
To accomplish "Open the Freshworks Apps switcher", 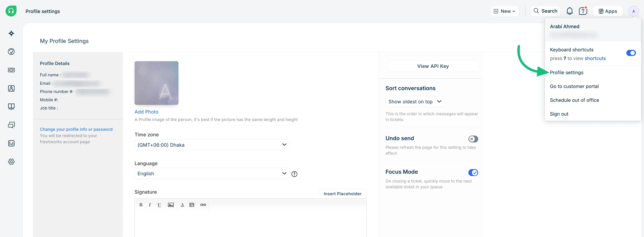I will tap(608, 11).
